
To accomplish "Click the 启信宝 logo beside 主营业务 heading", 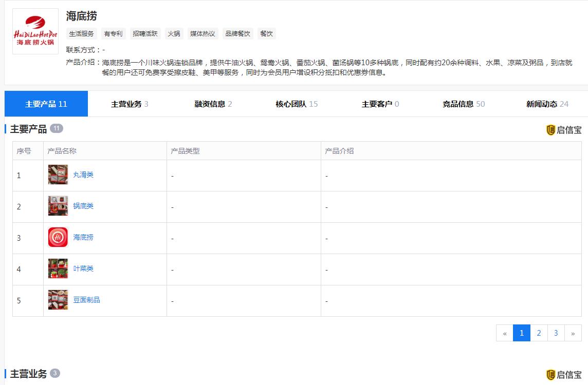I will point(564,375).
